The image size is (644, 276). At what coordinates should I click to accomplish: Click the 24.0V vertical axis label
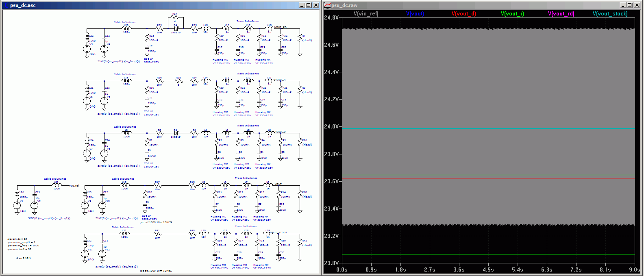331,126
